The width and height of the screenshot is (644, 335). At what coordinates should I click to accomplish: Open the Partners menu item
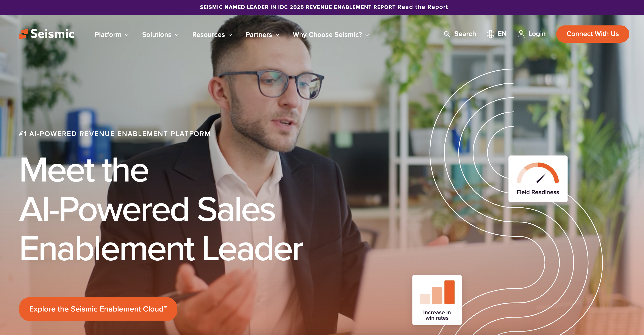coord(259,35)
